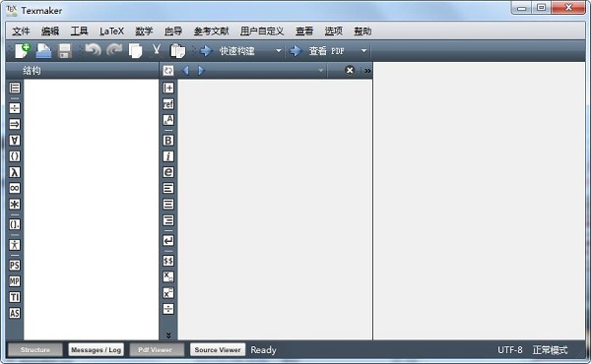This screenshot has width=591, height=364.
Task: Select the lambda Greek letters icon
Action: click(x=15, y=172)
